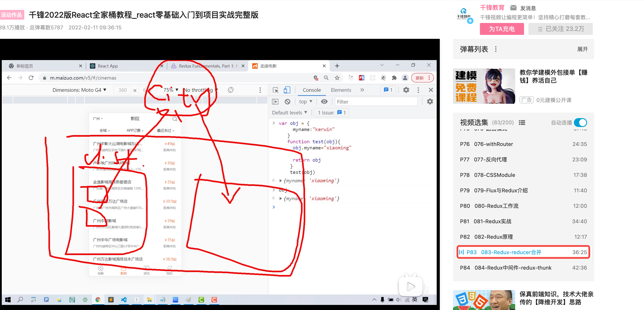
Task: Click the 为TA充电 button
Action: click(x=502, y=29)
